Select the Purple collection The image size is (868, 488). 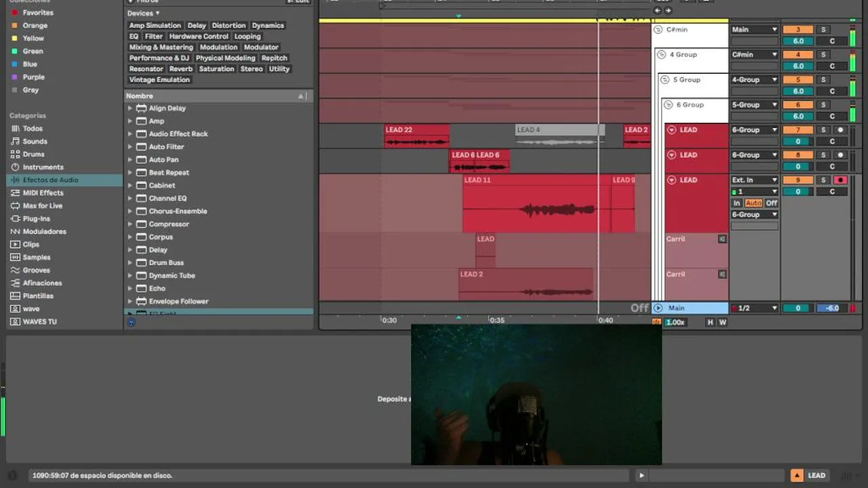(x=34, y=77)
